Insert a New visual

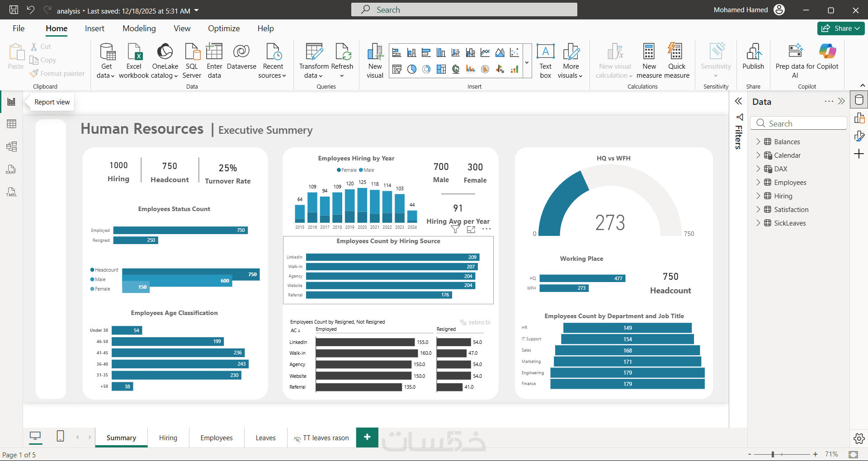(x=375, y=61)
